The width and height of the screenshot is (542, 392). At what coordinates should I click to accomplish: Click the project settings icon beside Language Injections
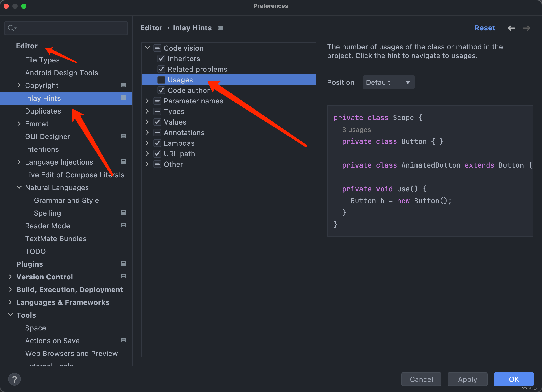pos(124,162)
